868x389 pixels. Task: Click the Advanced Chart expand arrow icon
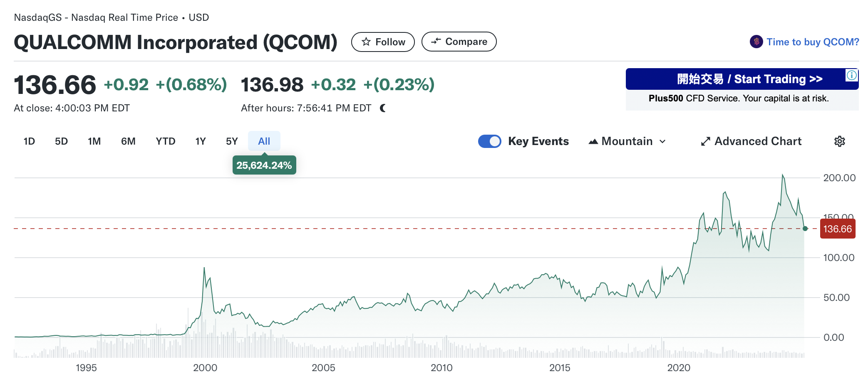[x=705, y=142]
